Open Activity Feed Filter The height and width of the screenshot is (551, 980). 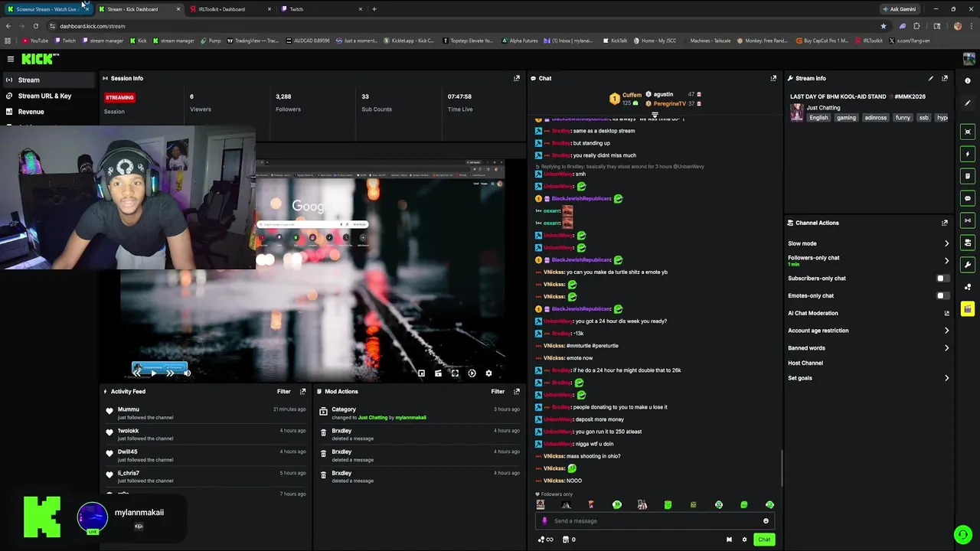click(x=283, y=391)
